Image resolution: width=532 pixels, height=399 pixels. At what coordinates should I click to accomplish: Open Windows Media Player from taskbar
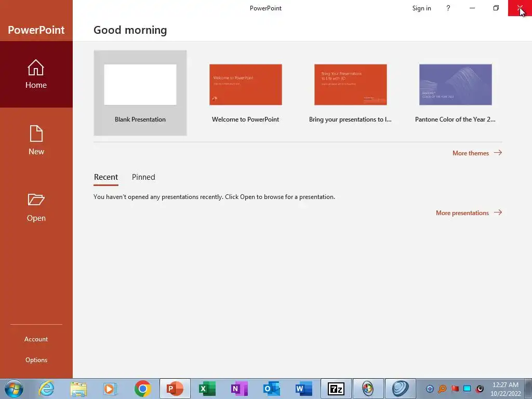[110, 389]
